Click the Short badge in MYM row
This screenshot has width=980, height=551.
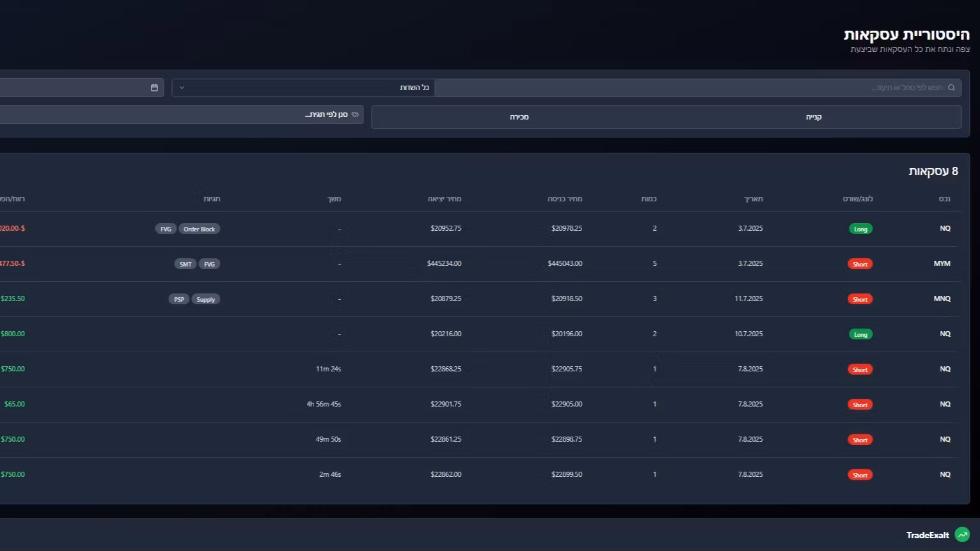pos(860,264)
